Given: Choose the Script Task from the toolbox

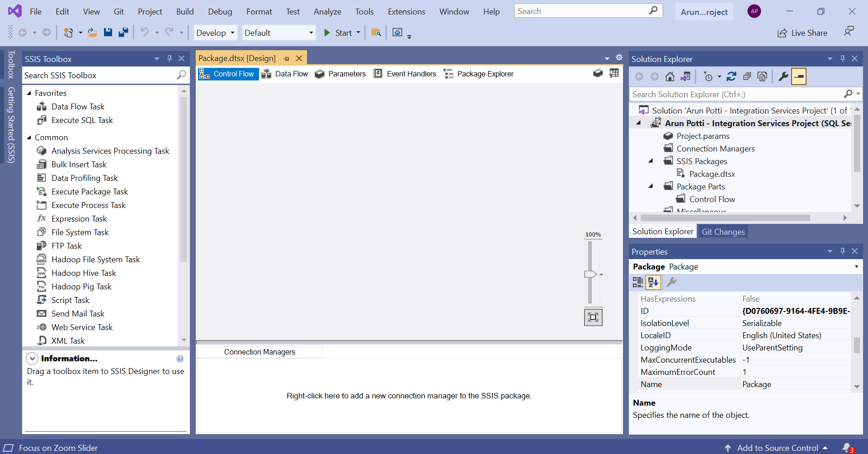Looking at the screenshot, I should pos(70,300).
